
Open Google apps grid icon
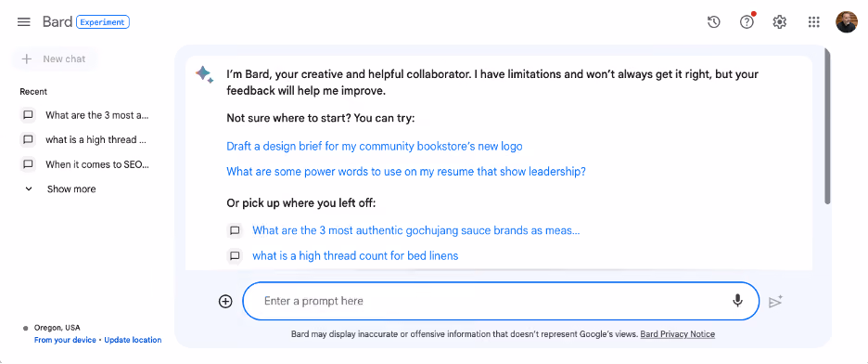coord(813,22)
